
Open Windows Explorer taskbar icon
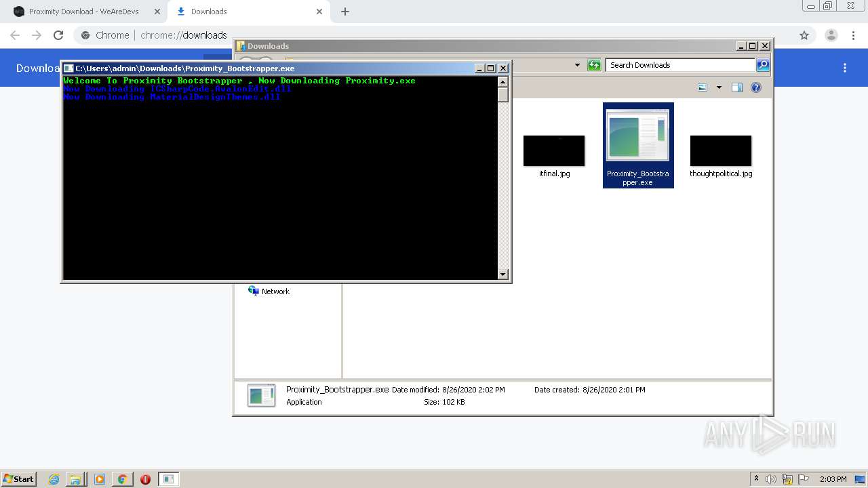coord(75,479)
